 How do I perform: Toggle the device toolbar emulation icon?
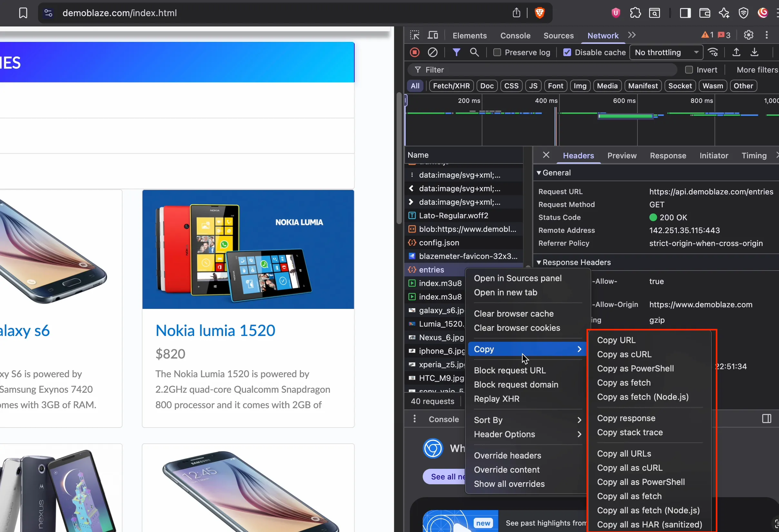tap(433, 34)
